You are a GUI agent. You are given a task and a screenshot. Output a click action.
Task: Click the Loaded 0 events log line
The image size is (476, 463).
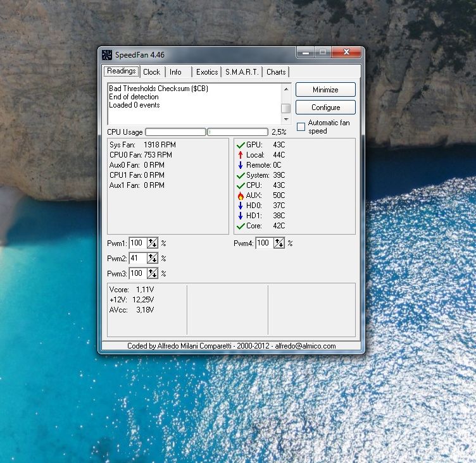coord(134,105)
